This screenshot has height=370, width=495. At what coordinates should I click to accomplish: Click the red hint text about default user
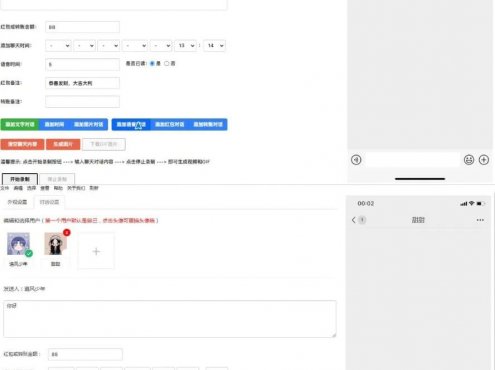tap(100, 220)
